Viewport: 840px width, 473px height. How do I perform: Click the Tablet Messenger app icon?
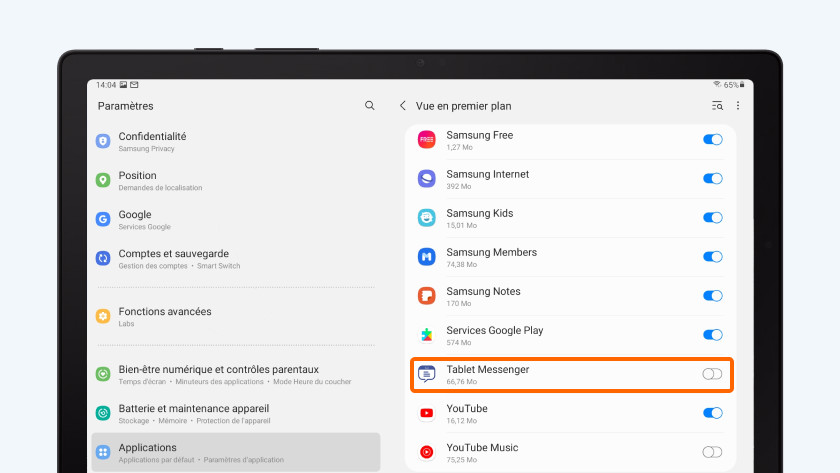[426, 374]
